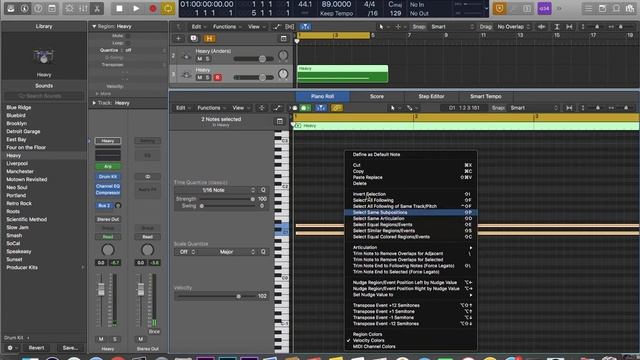Choose Define as Default Note menu item

click(411, 154)
